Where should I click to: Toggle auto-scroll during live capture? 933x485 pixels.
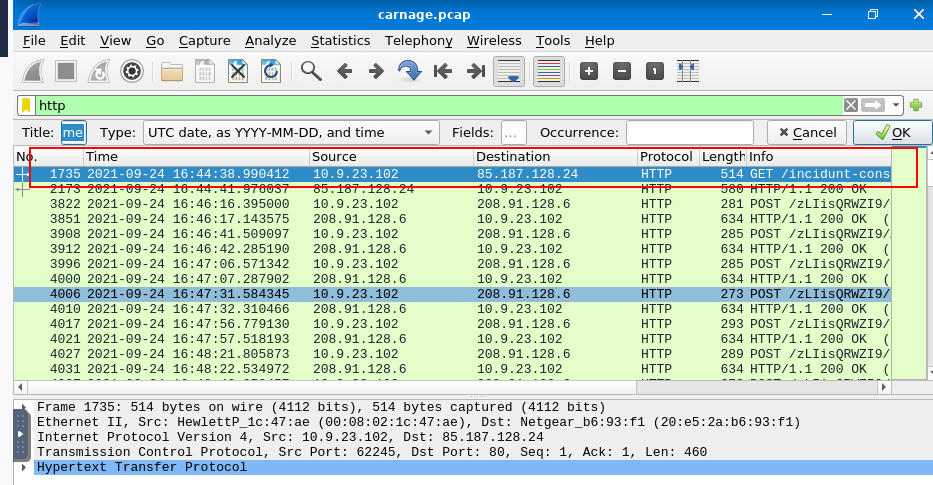(x=510, y=71)
